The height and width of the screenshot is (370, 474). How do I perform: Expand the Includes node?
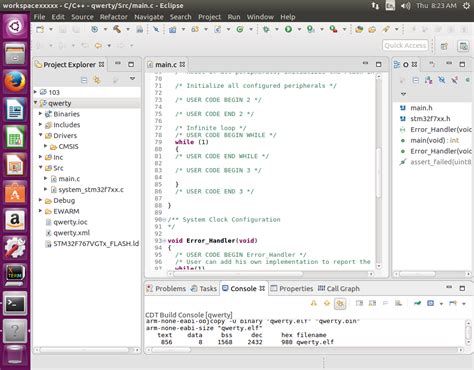click(40, 124)
